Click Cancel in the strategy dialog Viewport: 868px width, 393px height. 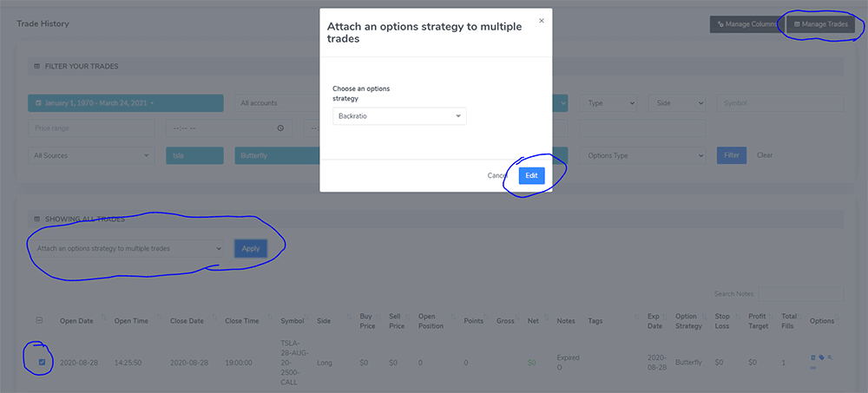[x=497, y=175]
